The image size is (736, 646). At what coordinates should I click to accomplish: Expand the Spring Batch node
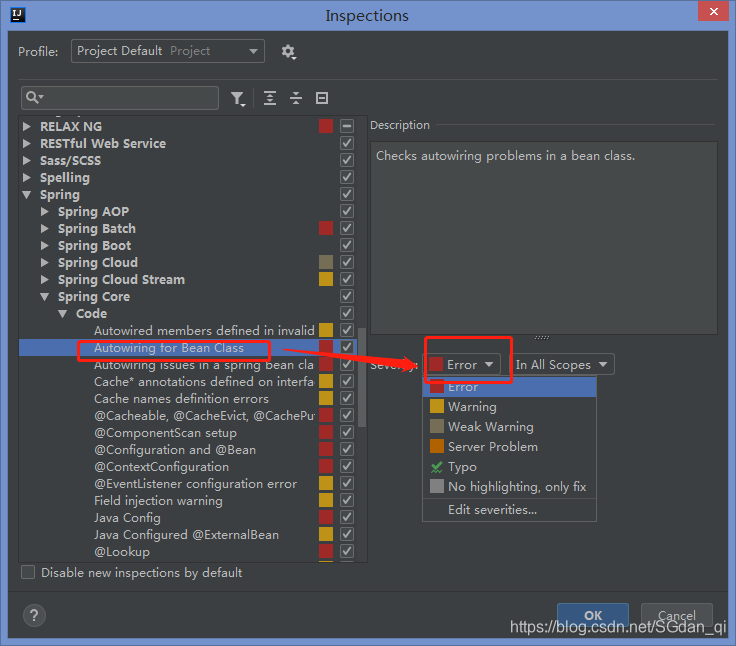(45, 228)
